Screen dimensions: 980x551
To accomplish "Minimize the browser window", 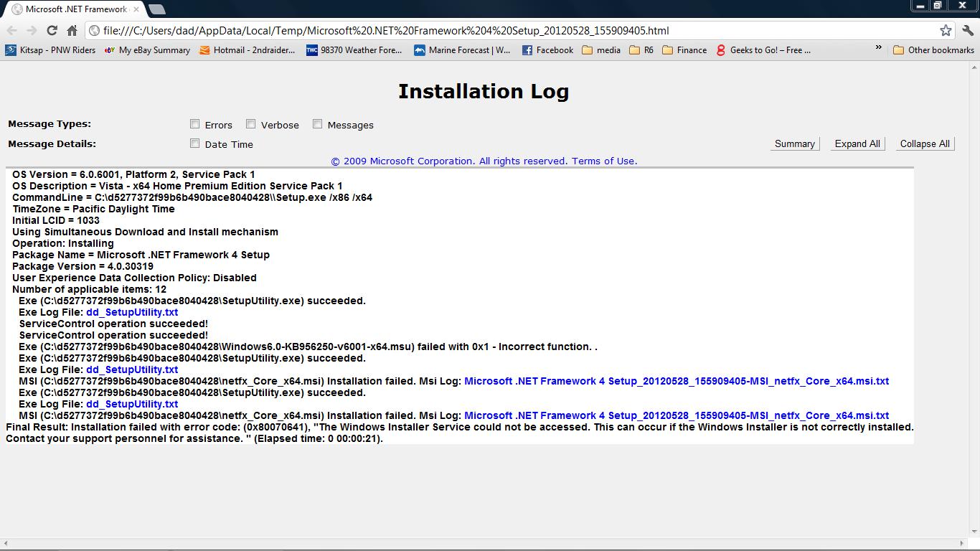I will 920,5.
